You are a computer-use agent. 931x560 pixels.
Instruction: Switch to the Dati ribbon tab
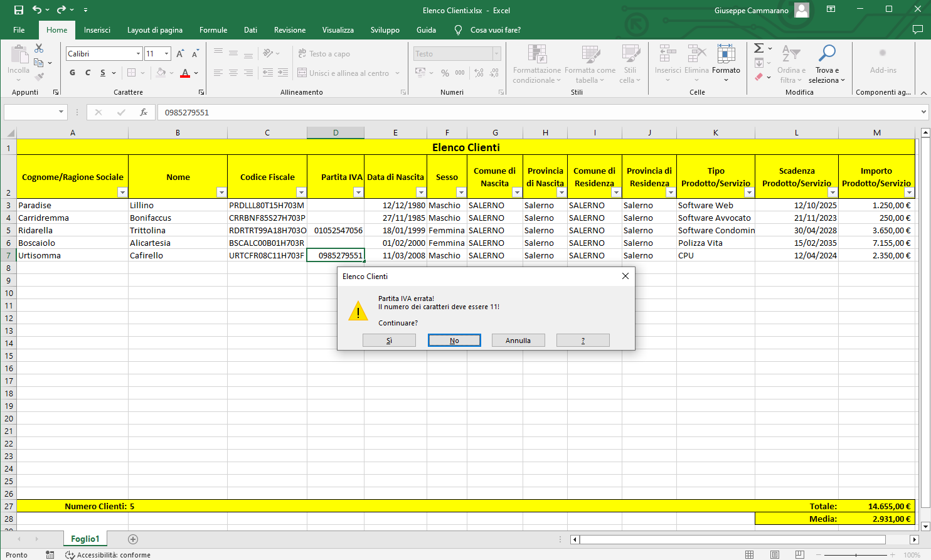pos(250,30)
